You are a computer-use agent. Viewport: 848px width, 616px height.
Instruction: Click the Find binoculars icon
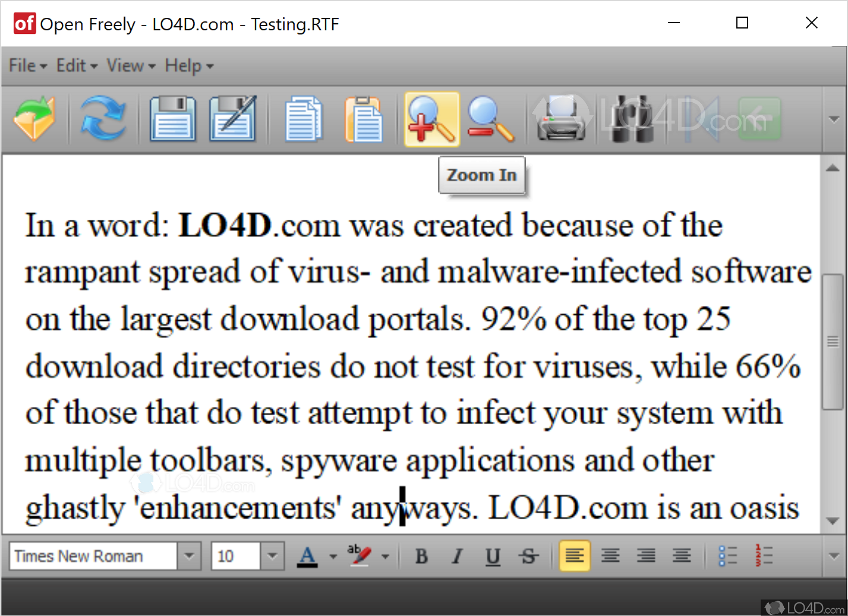(632, 118)
